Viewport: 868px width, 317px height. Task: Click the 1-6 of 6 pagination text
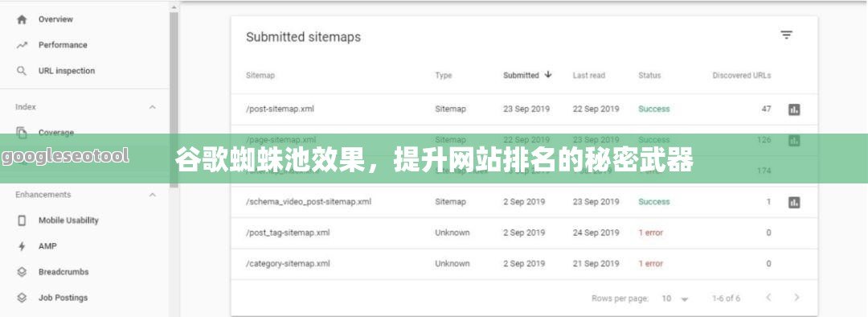point(727,298)
